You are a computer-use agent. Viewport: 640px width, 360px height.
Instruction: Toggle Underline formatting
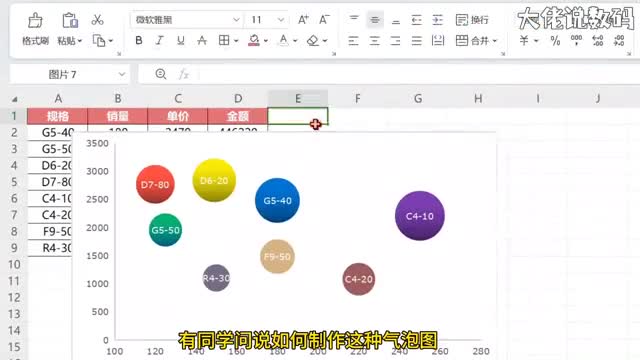(x=180, y=40)
